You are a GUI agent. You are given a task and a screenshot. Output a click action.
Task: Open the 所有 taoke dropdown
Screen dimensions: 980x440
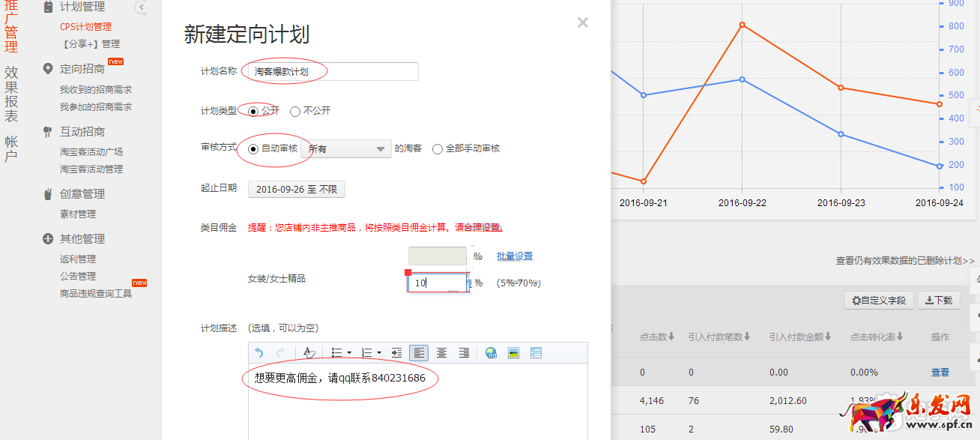click(346, 149)
